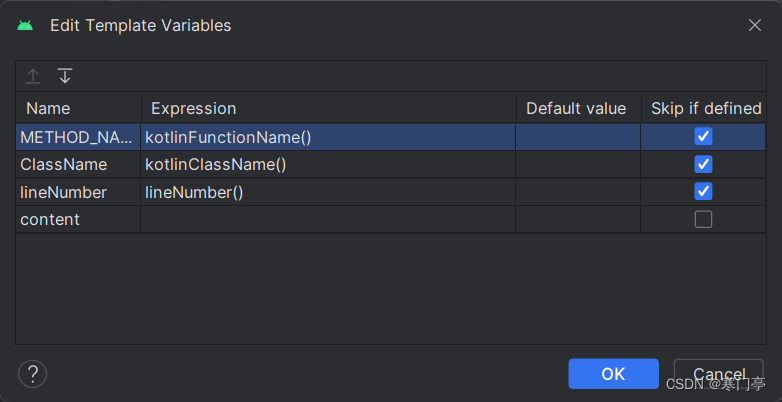The width and height of the screenshot is (782, 402).
Task: Uncheck Skip if defined for METHOD_NAME row
Action: coord(703,137)
